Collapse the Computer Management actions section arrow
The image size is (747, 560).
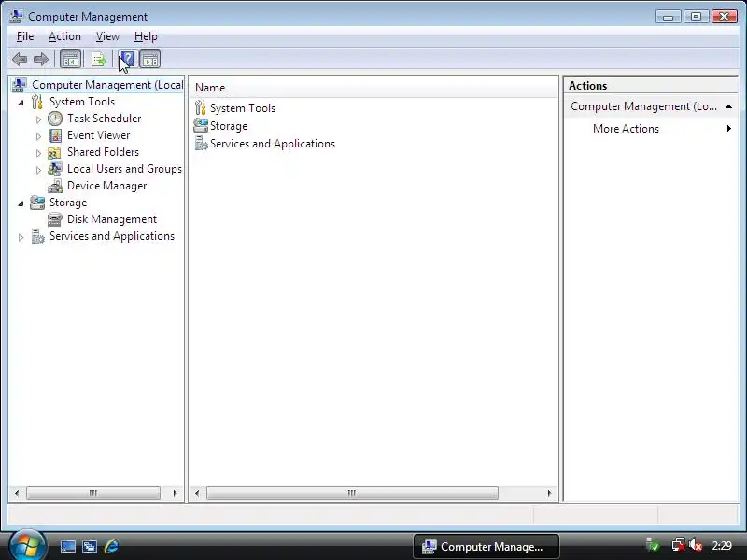coord(728,106)
